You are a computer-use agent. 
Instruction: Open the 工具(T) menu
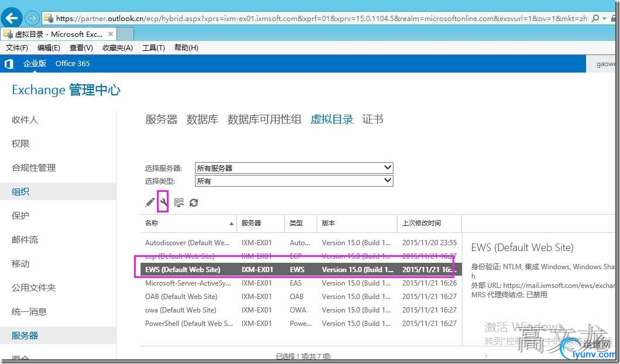153,48
